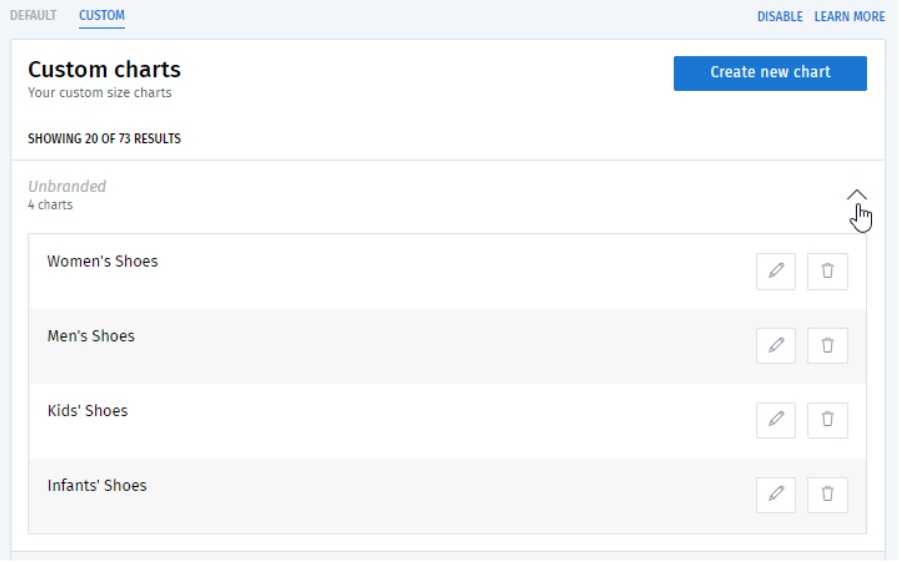Edit the Women's Shoes chart
The height and width of the screenshot is (564, 899).
tap(776, 271)
